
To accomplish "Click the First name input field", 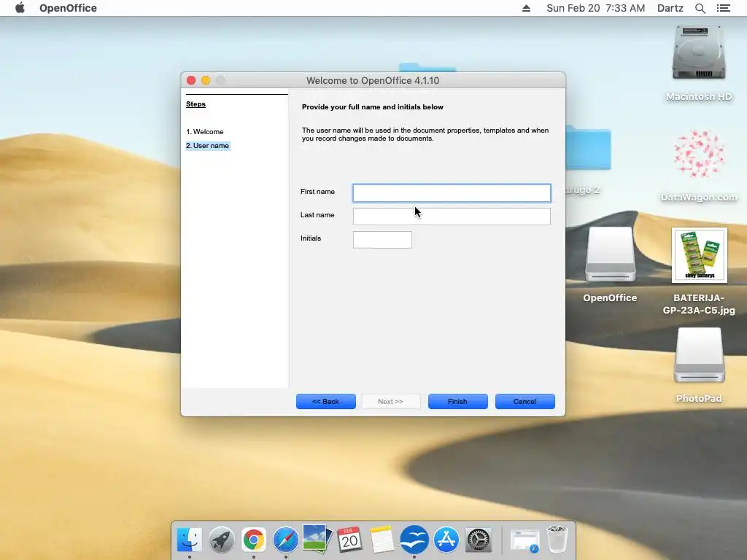I will click(452, 192).
